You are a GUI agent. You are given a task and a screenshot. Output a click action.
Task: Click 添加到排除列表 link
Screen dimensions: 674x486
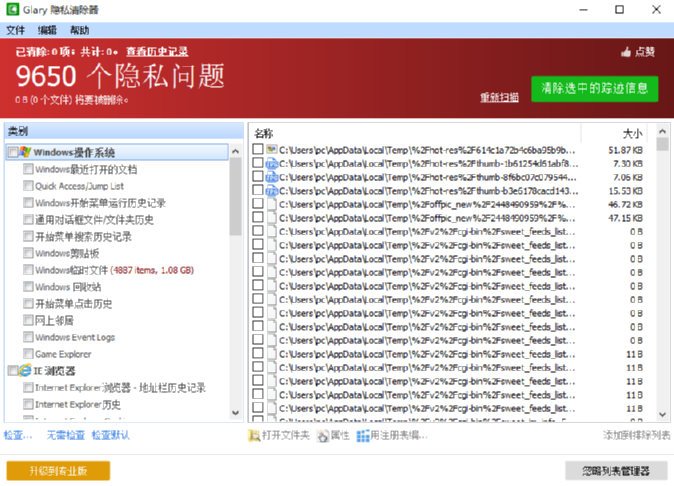(636, 435)
